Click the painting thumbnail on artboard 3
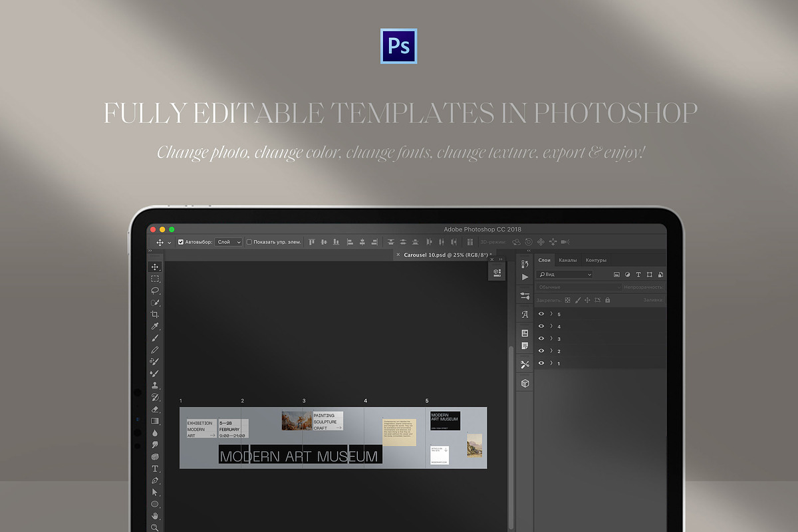 pyautogui.click(x=297, y=421)
